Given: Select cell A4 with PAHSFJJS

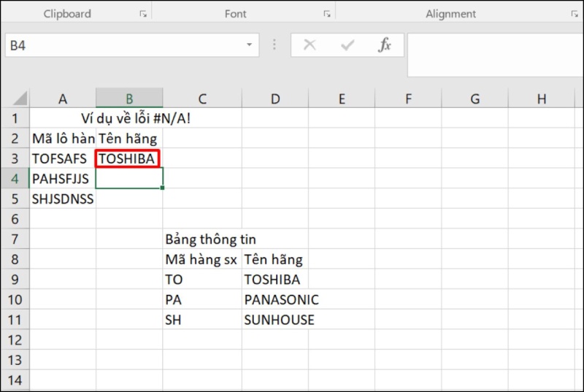Looking at the screenshot, I should coord(63,178).
